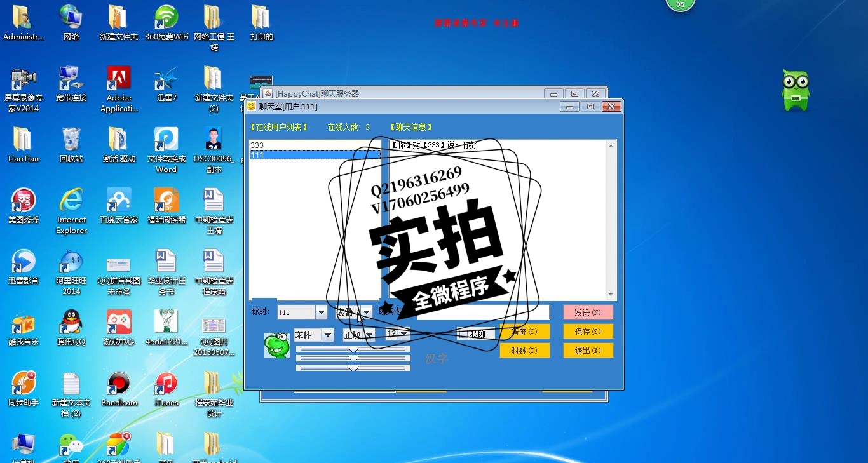The image size is (868, 463).
Task: Open the 宽带连接 broadband shortcut
Action: click(x=71, y=84)
